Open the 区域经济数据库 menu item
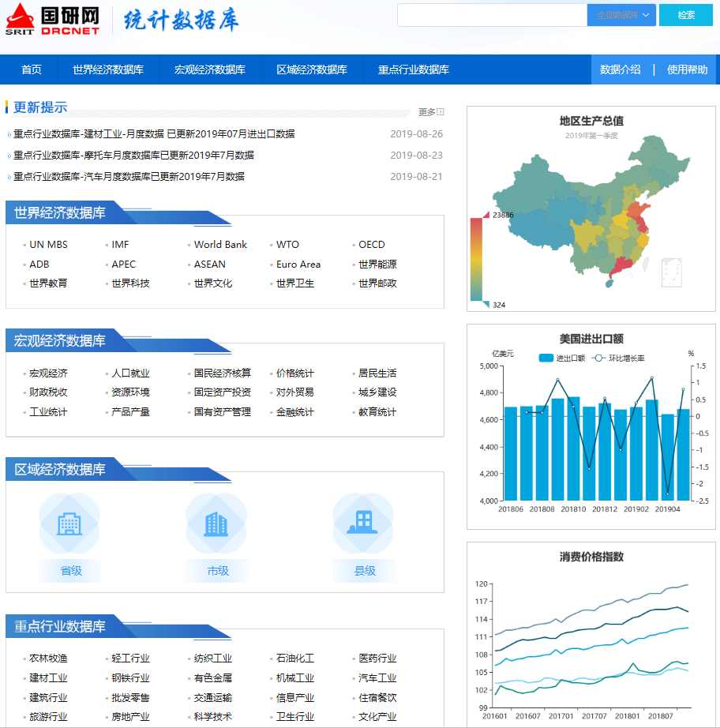720x728 pixels. 312,69
